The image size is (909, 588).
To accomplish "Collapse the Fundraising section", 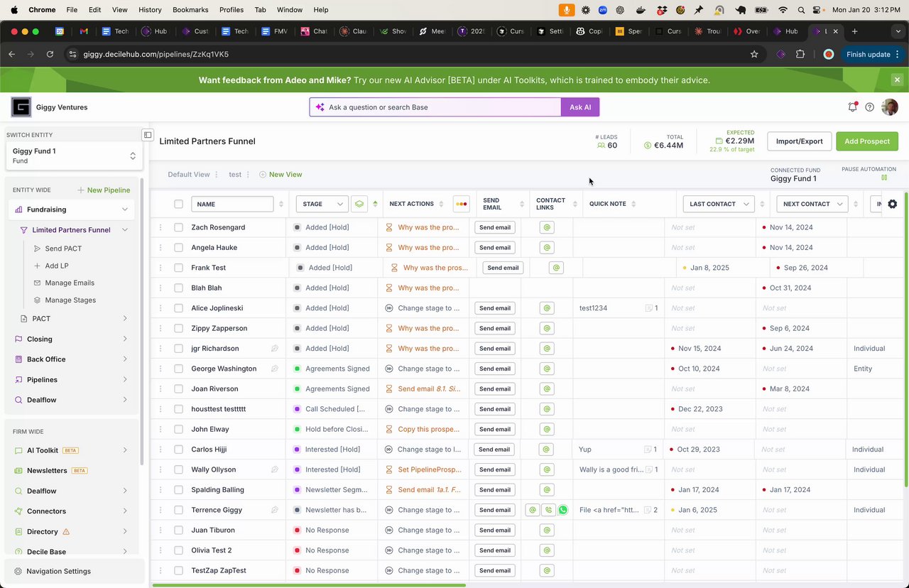I will pos(125,209).
